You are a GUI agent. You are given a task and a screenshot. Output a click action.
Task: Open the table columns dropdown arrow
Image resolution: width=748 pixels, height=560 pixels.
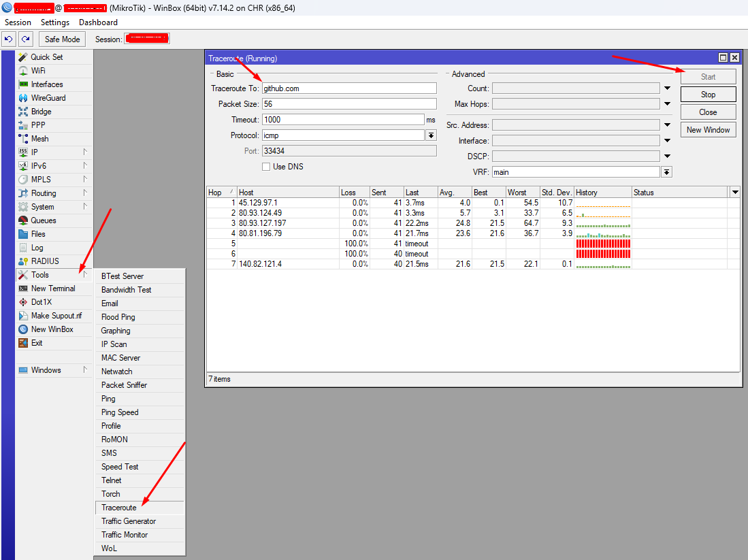[735, 193]
